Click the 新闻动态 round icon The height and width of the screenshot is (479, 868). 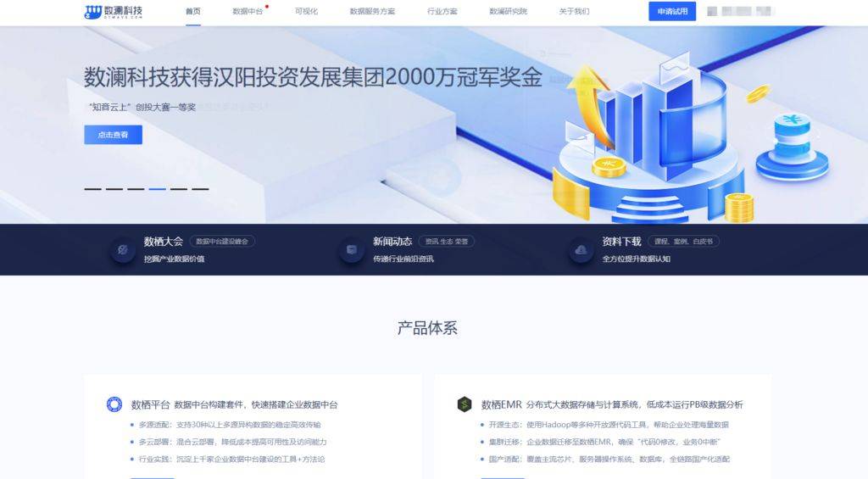[x=351, y=250]
